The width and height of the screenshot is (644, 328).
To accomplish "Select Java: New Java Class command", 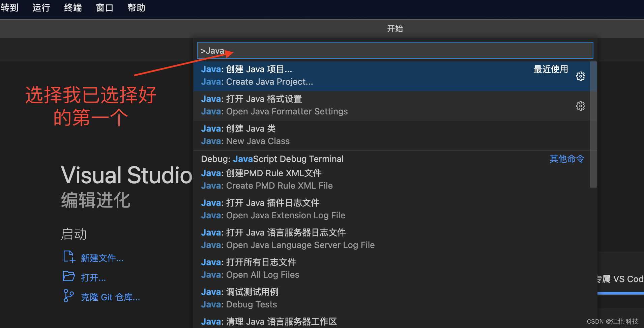I will click(391, 135).
